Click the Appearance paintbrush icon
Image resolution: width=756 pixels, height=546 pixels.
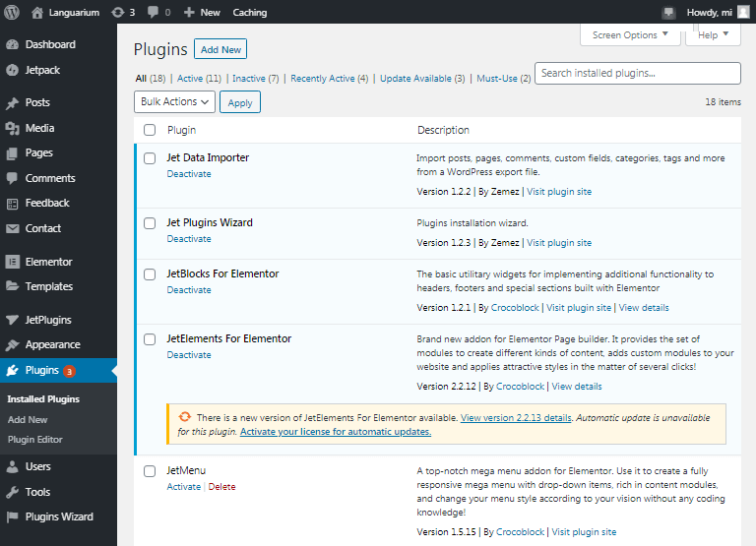[x=13, y=345]
